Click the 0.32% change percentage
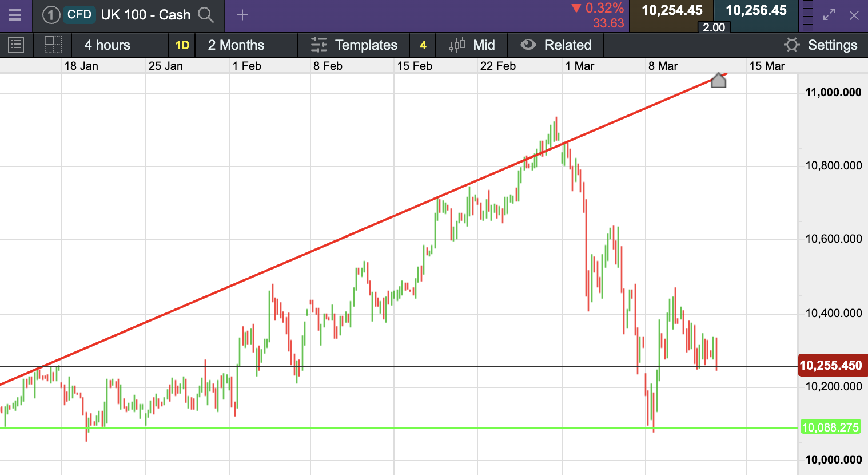 604,8
